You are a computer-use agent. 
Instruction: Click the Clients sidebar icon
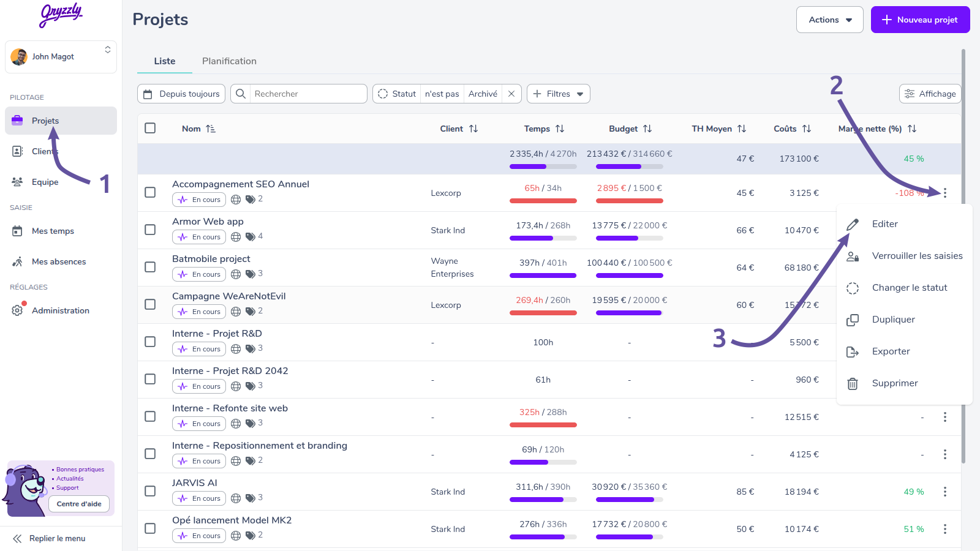pos(18,151)
